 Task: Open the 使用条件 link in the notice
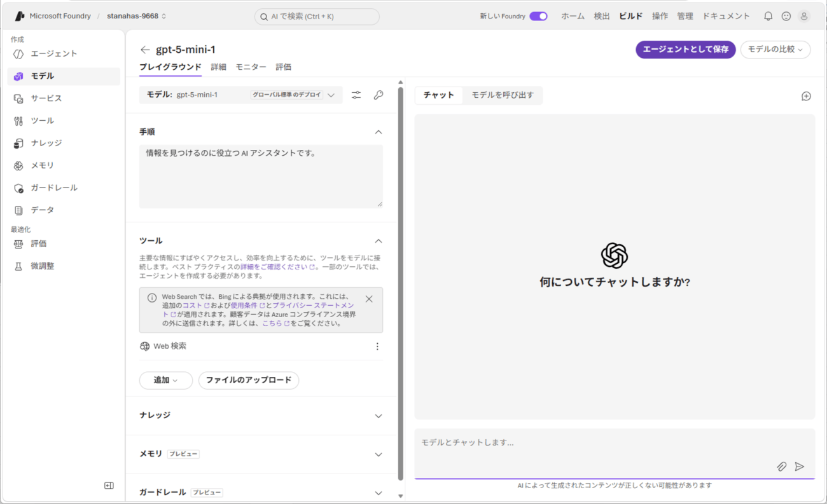click(248, 306)
